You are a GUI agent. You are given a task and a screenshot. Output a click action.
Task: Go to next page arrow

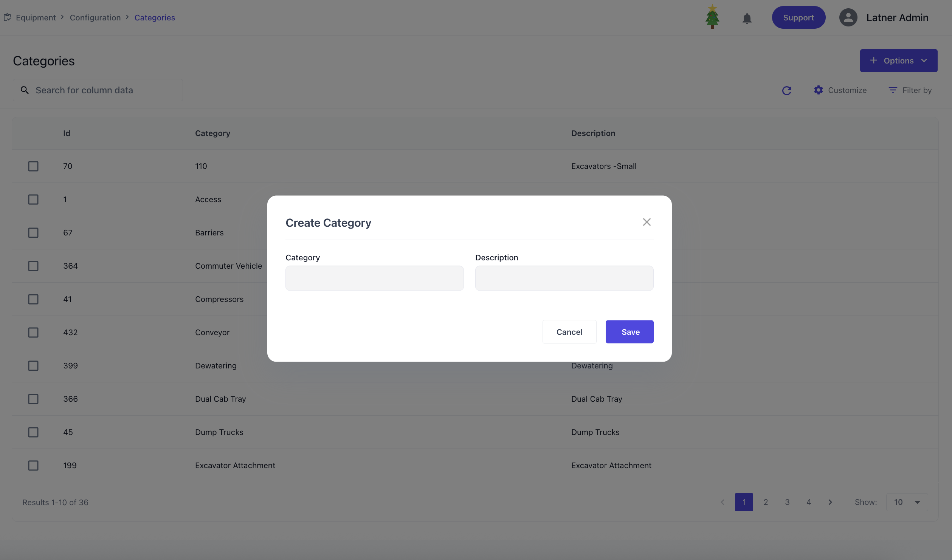(830, 502)
